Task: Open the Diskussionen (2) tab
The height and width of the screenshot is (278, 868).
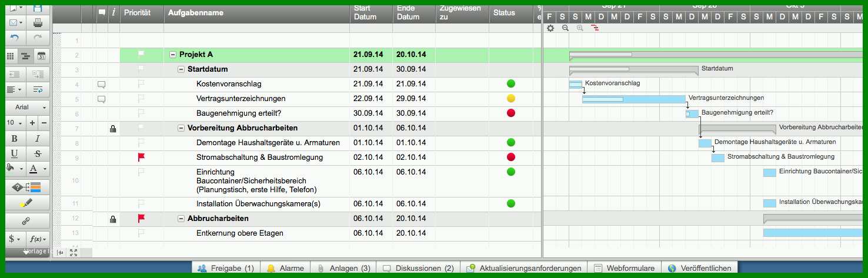Action: (418, 268)
